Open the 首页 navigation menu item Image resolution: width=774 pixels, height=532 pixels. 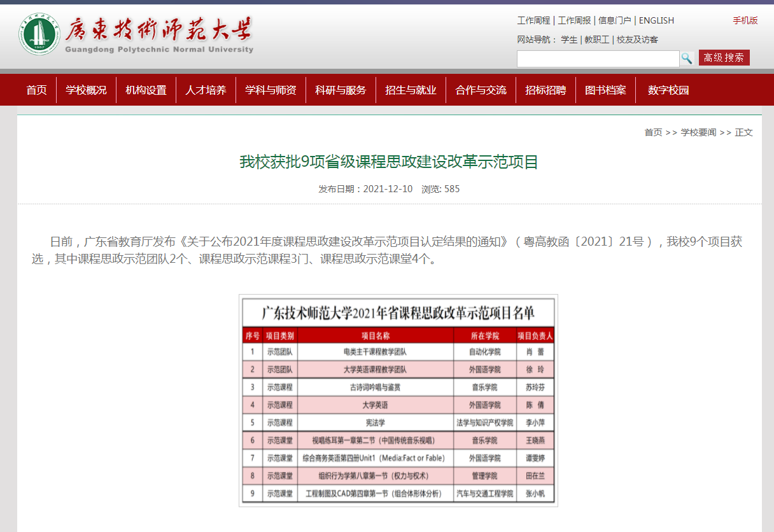[36, 90]
